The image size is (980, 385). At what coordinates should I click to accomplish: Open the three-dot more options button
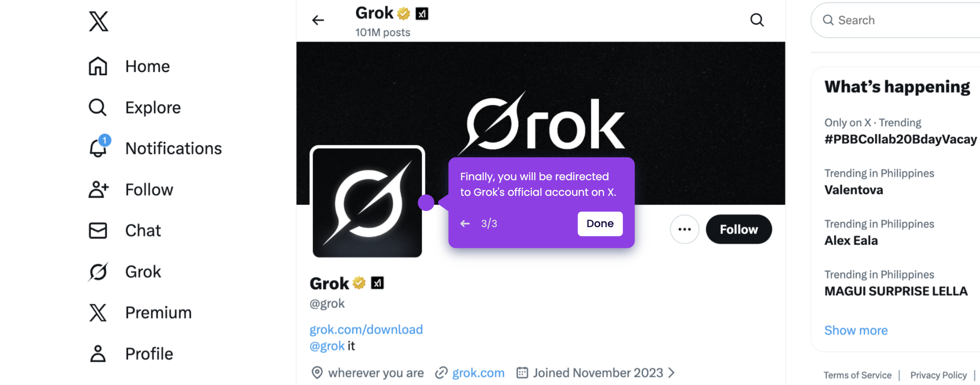685,229
